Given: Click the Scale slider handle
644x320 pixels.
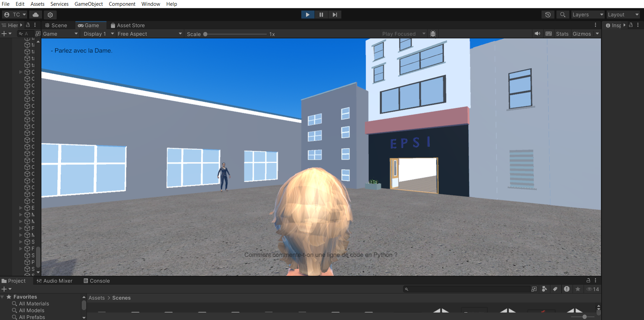Looking at the screenshot, I should pyautogui.click(x=205, y=34).
